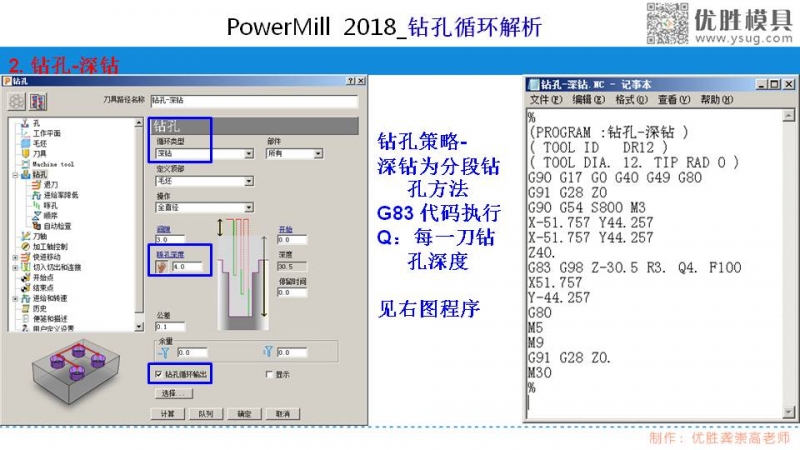Click the axial thickness 余量 icon

pyautogui.click(x=268, y=352)
